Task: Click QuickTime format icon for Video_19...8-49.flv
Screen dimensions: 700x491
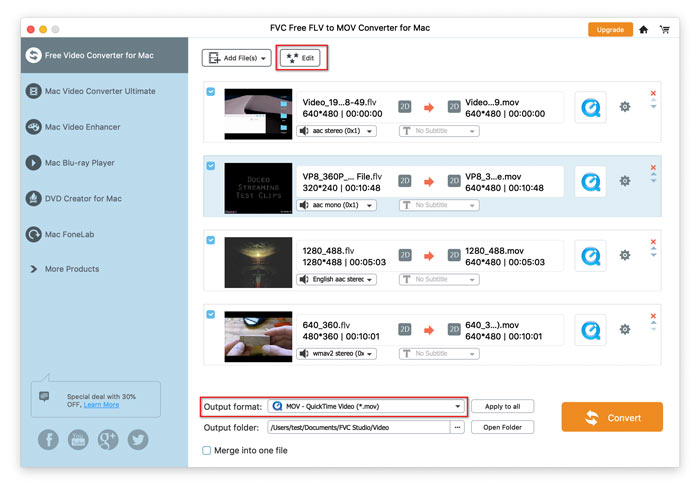Action: coord(590,108)
